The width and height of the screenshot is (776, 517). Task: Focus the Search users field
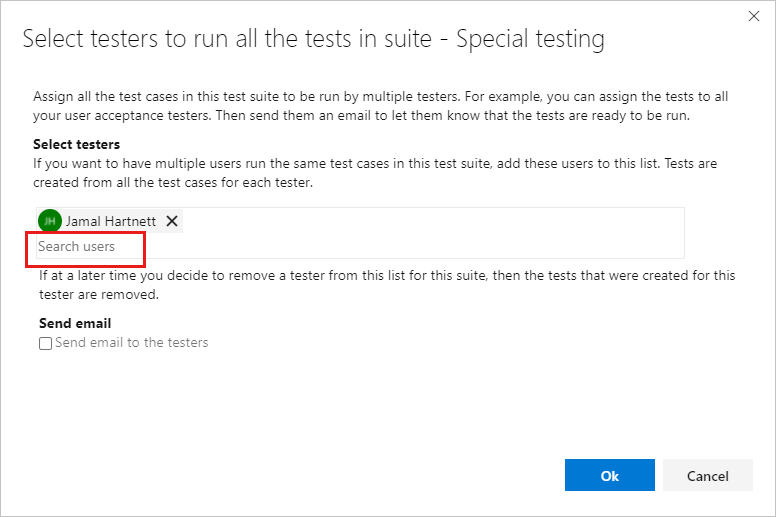pos(86,247)
